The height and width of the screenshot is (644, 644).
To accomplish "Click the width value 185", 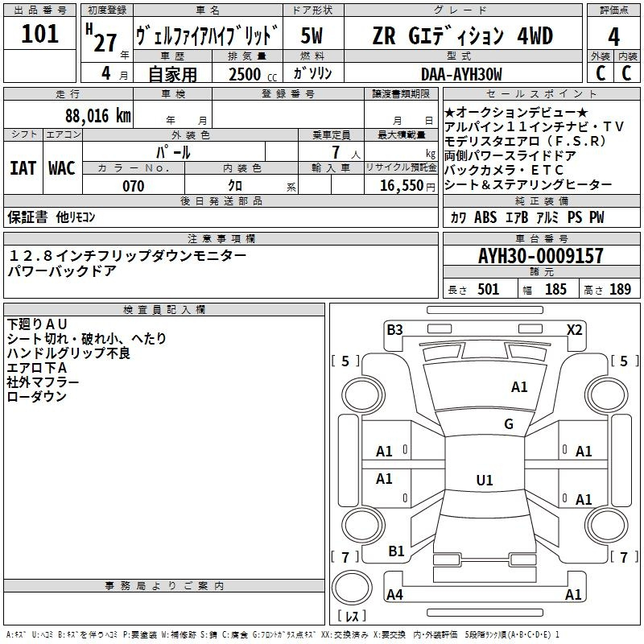I will click(x=555, y=289).
